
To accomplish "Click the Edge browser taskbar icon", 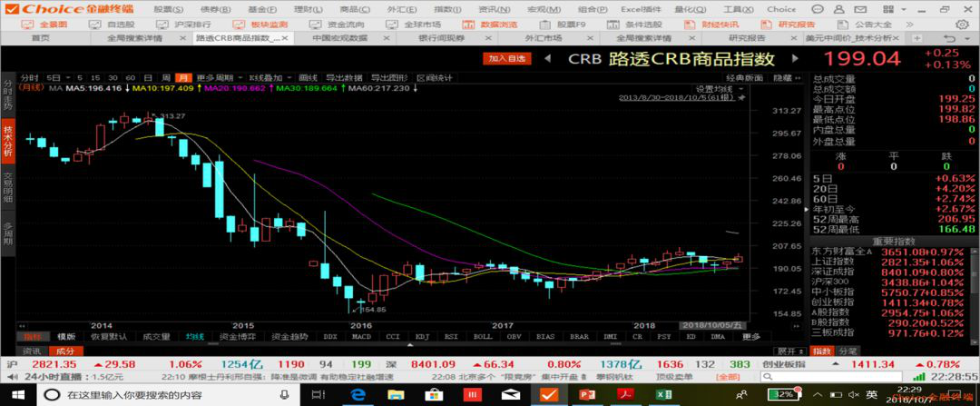I will coord(358,395).
